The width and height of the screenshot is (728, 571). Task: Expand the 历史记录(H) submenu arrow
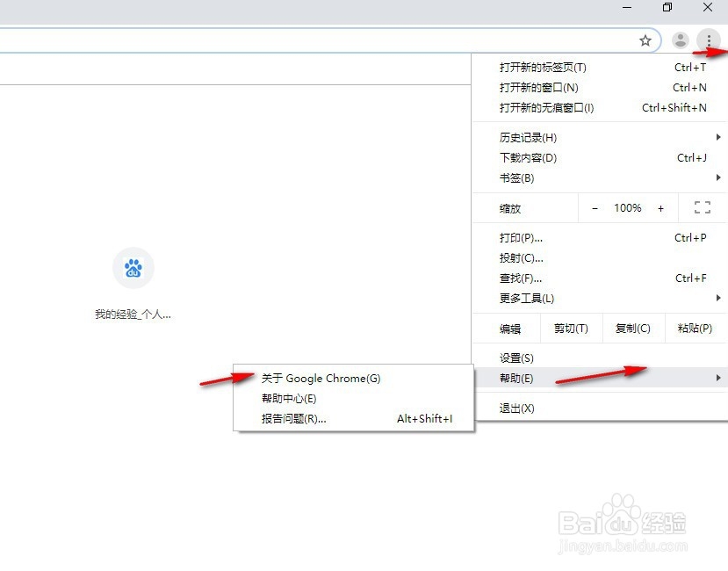[718, 137]
